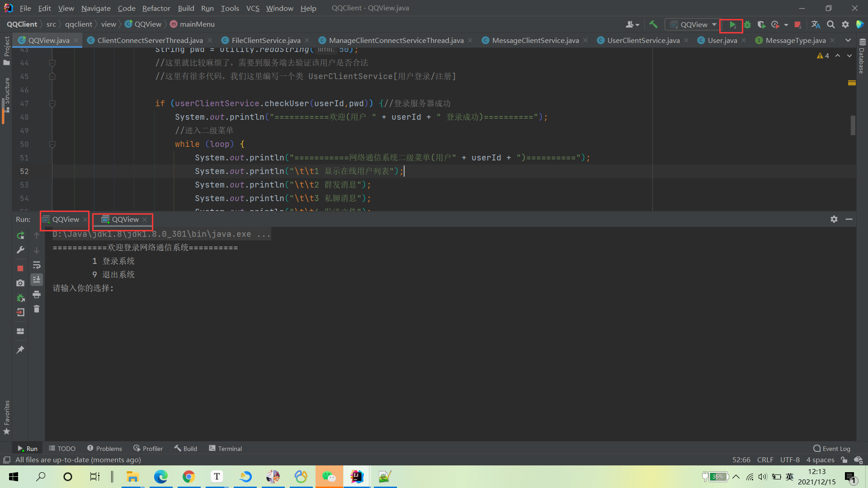
Task: Open IDE settings gear in top toolbar
Action: click(x=845, y=24)
